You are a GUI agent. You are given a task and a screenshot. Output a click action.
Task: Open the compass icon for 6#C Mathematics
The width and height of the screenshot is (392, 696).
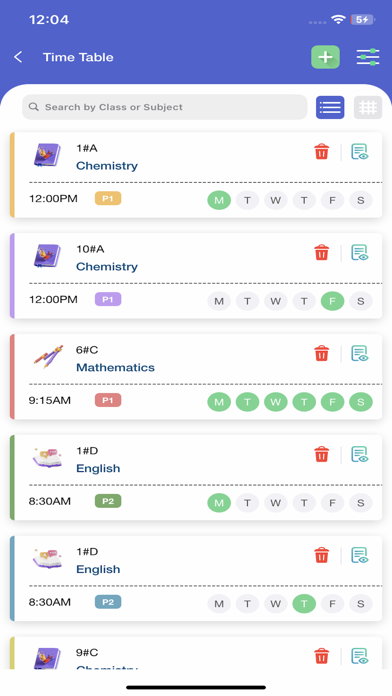[x=48, y=356]
